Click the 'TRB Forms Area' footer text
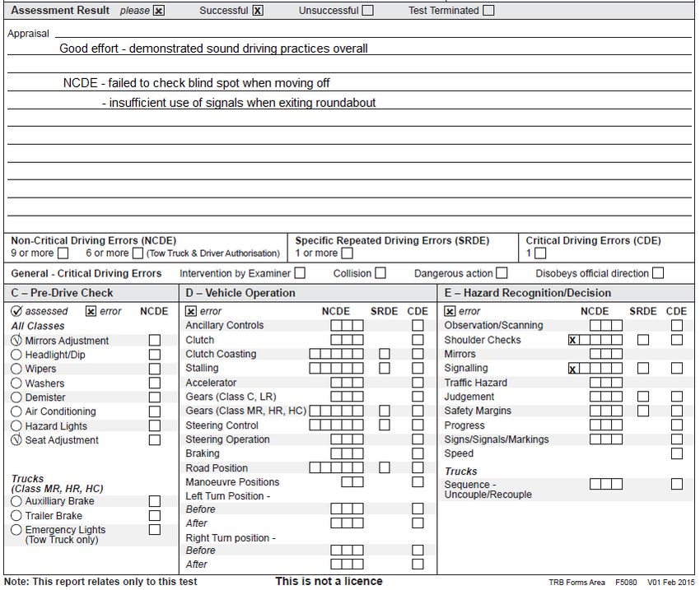700x590 pixels. point(576,583)
